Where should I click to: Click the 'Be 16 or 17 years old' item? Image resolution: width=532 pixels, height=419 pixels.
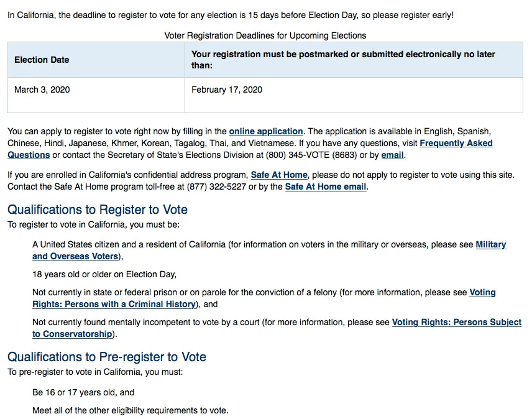(83, 392)
